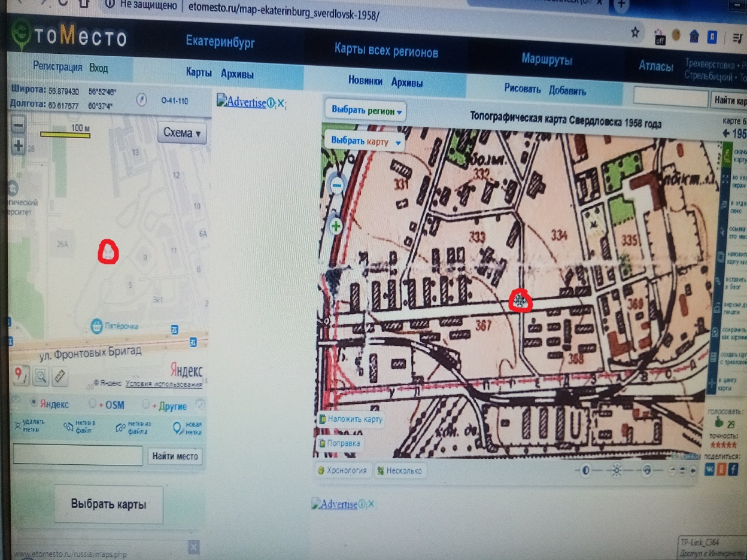Bookmark page with browser star icon
Image resolution: width=747 pixels, height=560 pixels.
635,33
